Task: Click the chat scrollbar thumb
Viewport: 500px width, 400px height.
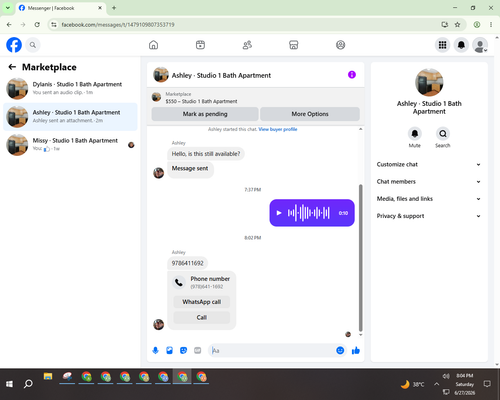Action: [360, 258]
